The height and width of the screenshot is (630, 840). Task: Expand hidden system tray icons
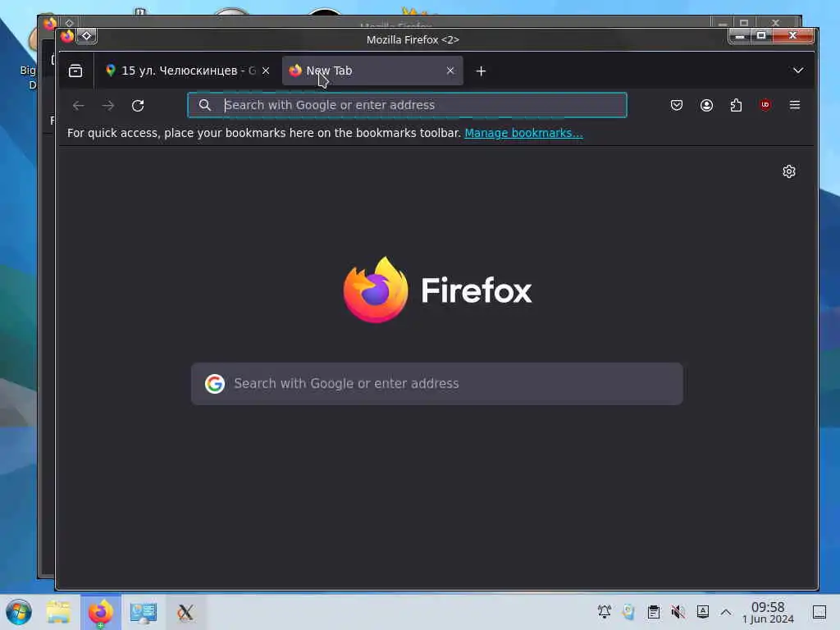pos(726,612)
